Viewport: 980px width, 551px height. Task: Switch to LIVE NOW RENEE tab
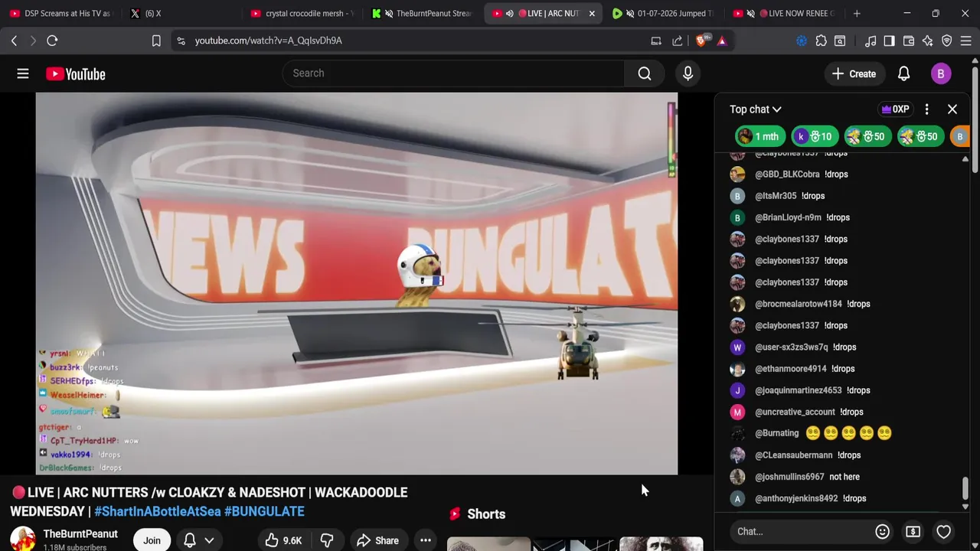[x=785, y=13]
